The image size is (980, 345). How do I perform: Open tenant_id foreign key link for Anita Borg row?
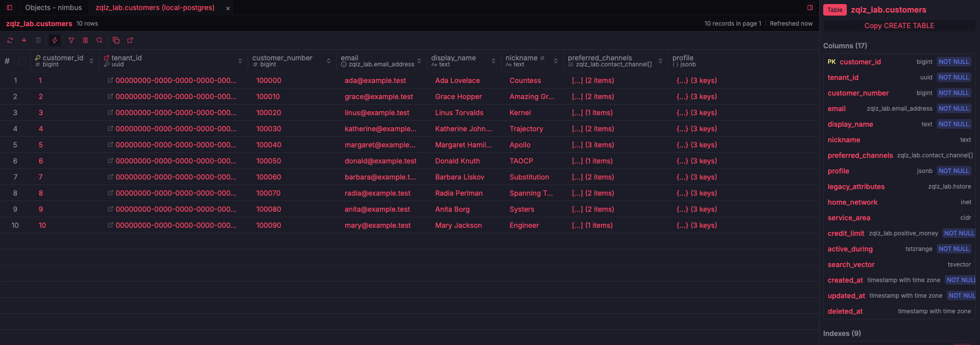pyautogui.click(x=111, y=209)
